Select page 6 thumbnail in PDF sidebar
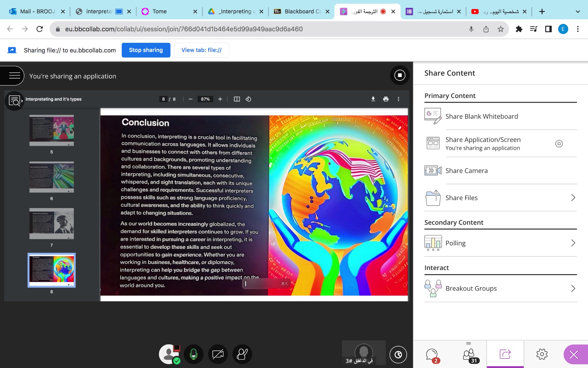Screen dimensions: 588x368 (x=52, y=177)
